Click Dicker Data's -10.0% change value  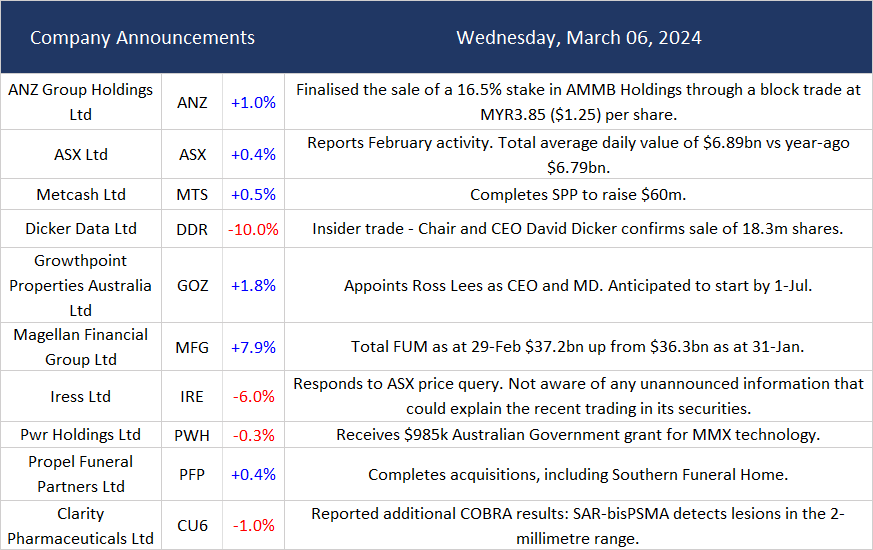tap(253, 229)
